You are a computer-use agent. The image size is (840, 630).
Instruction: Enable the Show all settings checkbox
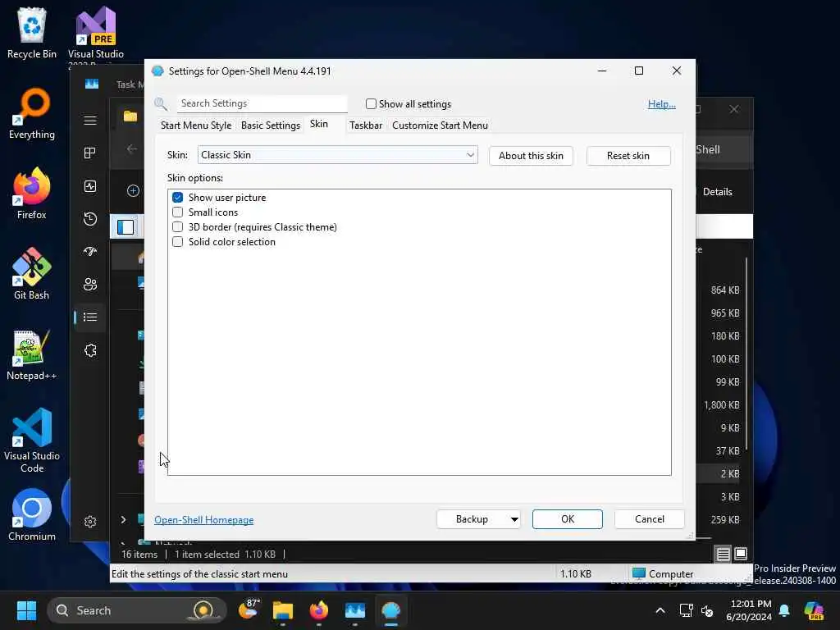tap(371, 104)
